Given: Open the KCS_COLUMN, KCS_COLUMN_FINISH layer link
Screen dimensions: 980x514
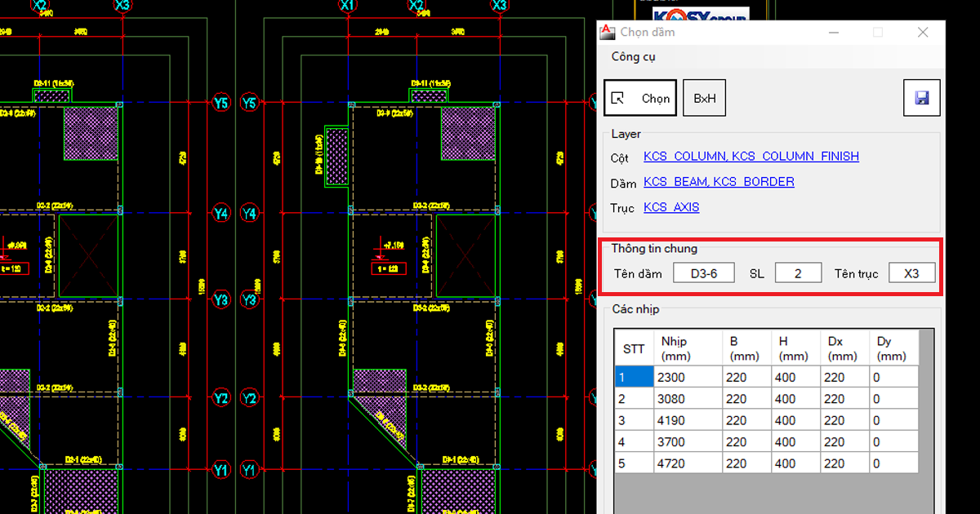Looking at the screenshot, I should (x=751, y=157).
